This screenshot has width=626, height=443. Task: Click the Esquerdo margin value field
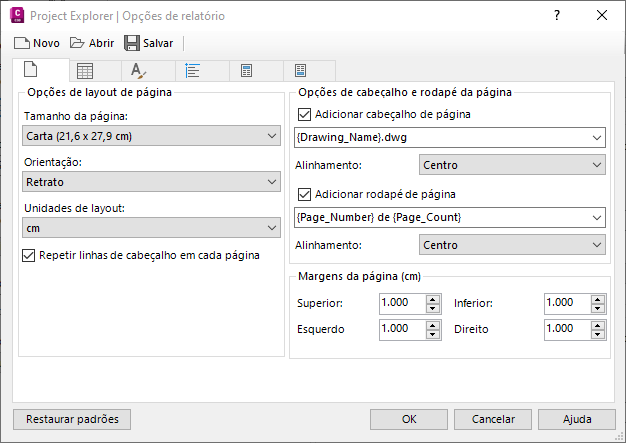click(401, 328)
